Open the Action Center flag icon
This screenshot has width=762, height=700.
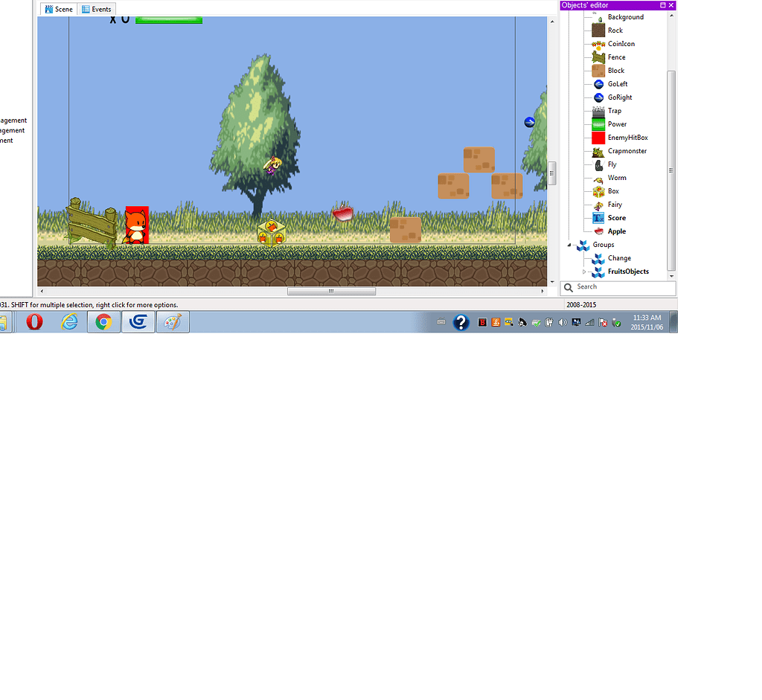point(603,323)
